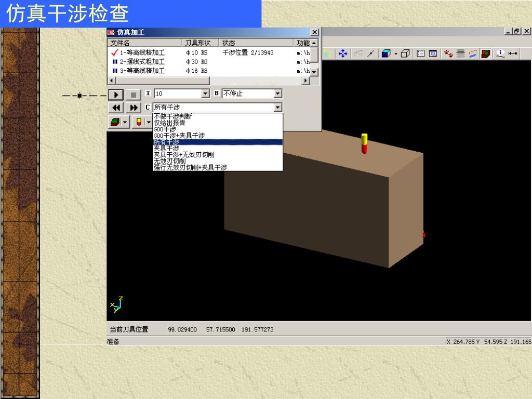Open the step interval dropdown showing 10
The image size is (532, 399).
click(205, 94)
